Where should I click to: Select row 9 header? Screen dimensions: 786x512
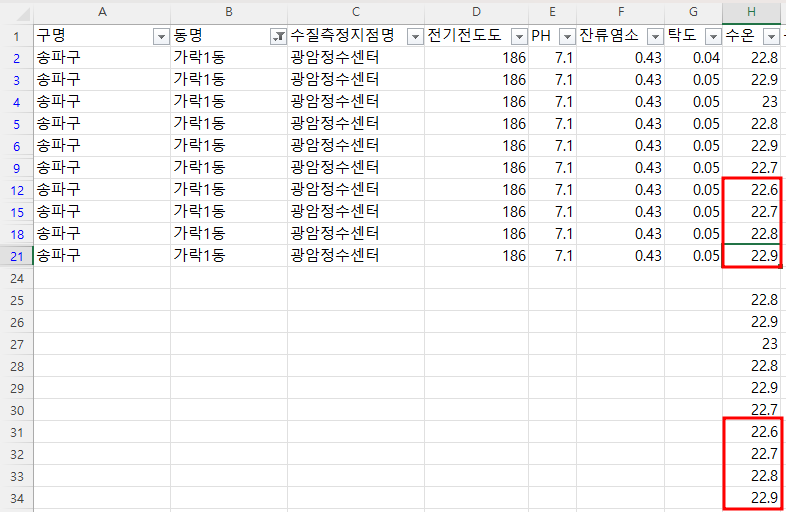tap(17, 168)
